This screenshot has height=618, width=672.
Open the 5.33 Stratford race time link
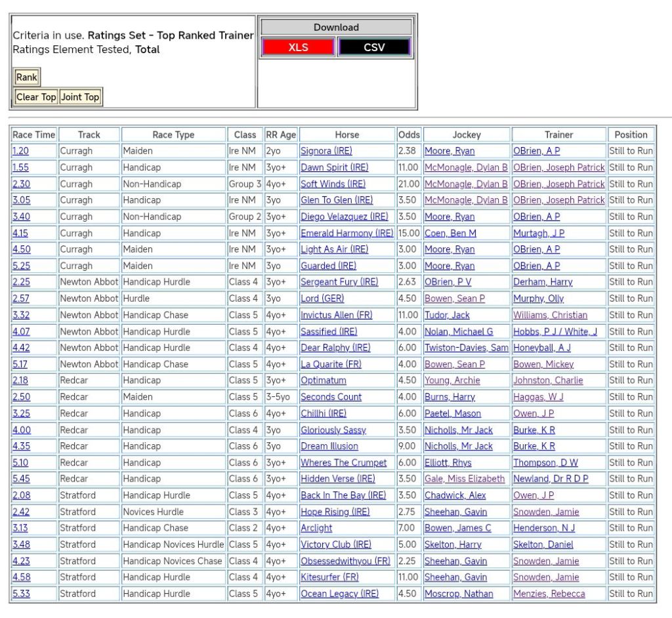coord(21,594)
